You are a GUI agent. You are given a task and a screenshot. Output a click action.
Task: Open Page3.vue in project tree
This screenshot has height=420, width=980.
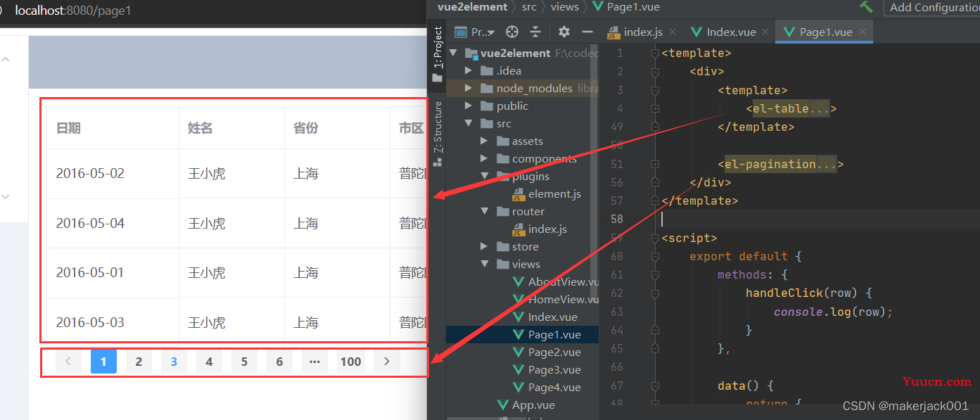coord(547,369)
